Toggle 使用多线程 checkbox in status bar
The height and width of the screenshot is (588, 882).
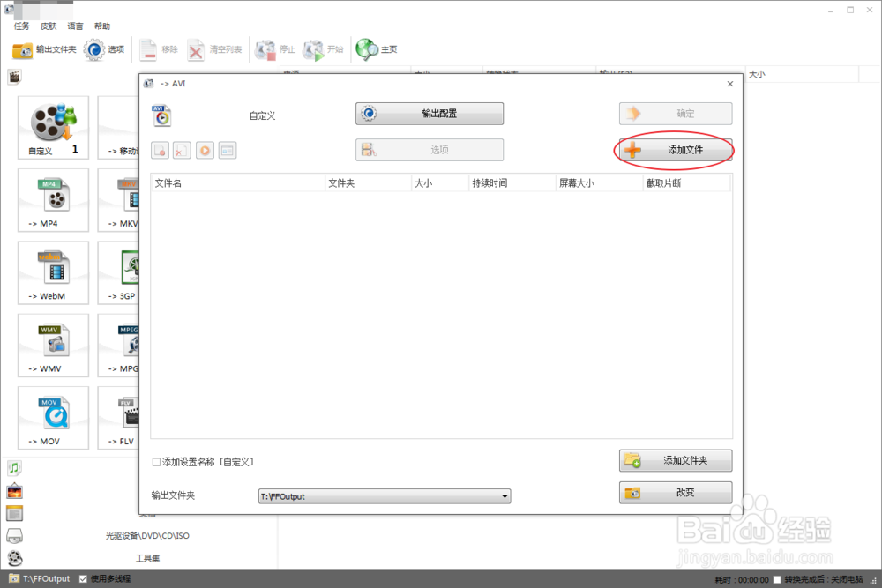pyautogui.click(x=83, y=579)
